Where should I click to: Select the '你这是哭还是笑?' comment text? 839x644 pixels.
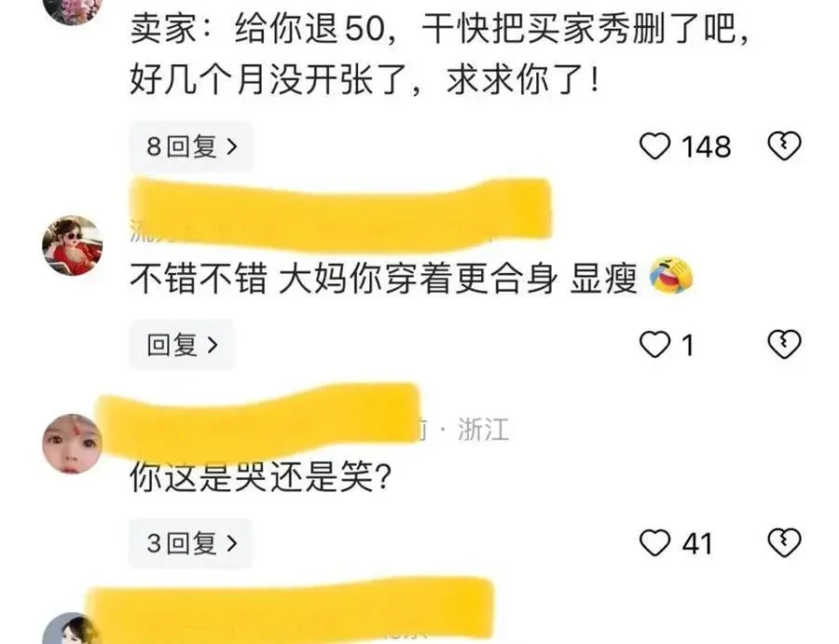pyautogui.click(x=261, y=478)
